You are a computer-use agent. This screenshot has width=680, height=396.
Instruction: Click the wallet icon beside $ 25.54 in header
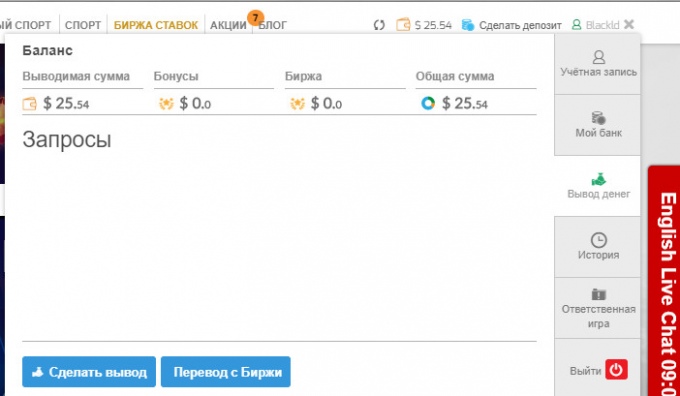tap(403, 25)
